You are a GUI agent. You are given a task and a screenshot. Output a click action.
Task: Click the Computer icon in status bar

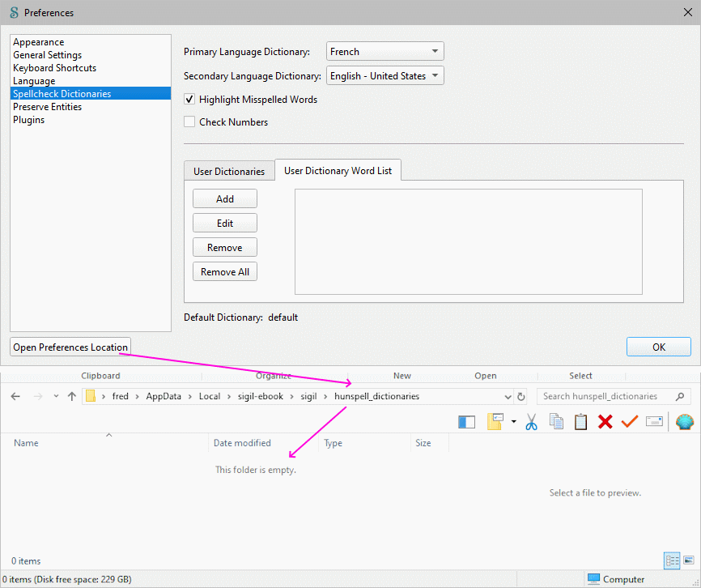click(x=593, y=578)
